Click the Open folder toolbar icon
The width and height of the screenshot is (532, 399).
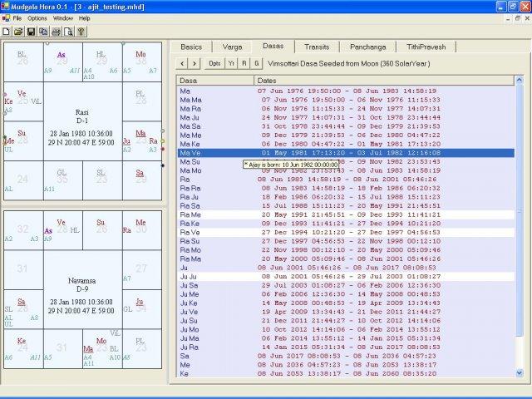coord(18,32)
